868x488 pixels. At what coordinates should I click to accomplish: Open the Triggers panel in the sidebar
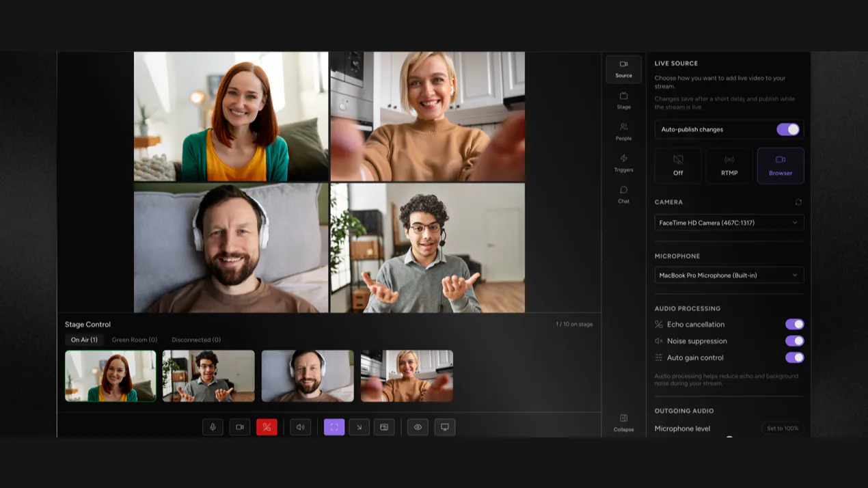pos(623,163)
